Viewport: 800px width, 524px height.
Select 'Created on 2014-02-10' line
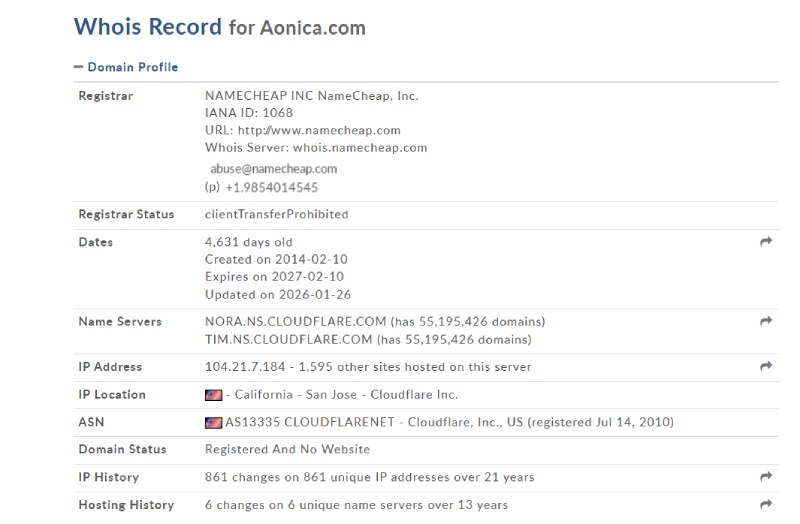tap(276, 259)
